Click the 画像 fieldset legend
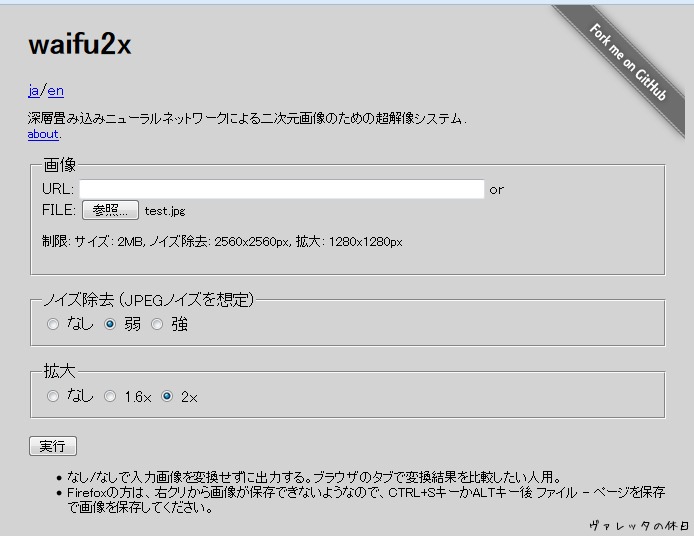Screen dimensions: 694x536 click(60, 165)
